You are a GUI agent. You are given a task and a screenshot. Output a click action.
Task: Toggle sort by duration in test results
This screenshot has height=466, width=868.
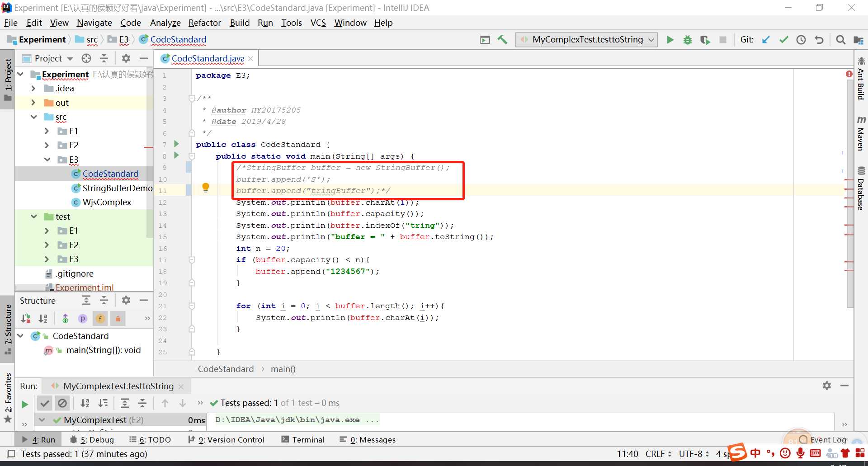pyautogui.click(x=103, y=403)
